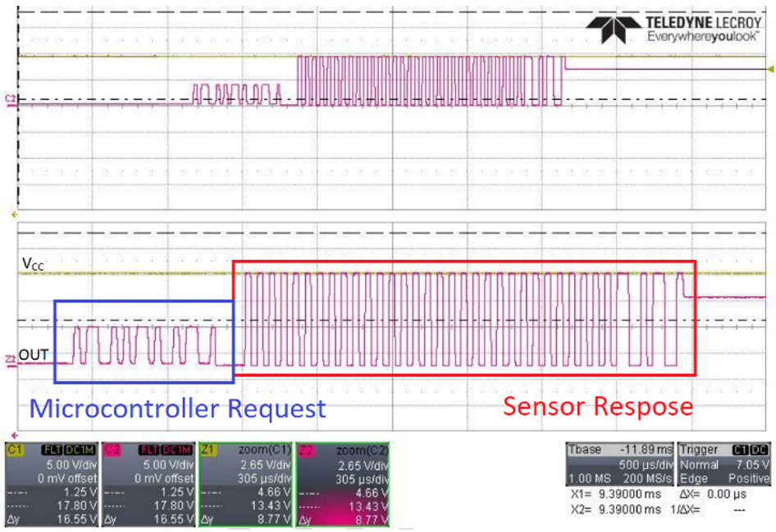Click the trigger level arrow at right edge

pyautogui.click(x=769, y=69)
